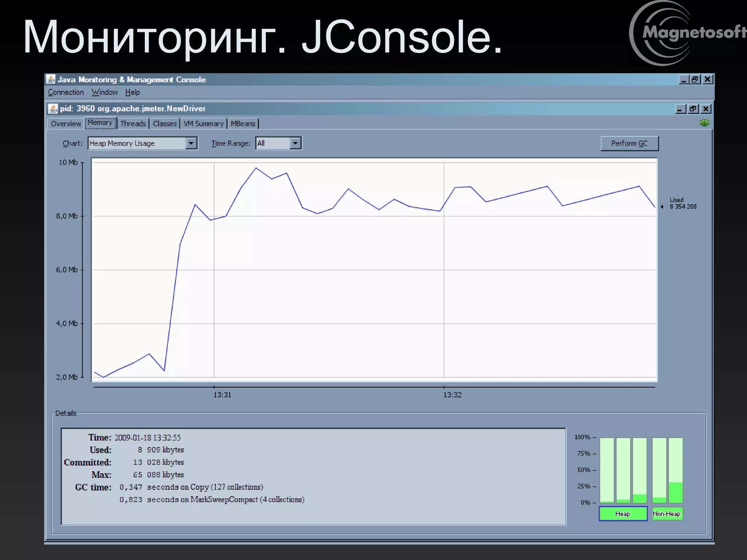Minimize the Java Monitoring Console window
747x560 pixels.
pyautogui.click(x=684, y=79)
